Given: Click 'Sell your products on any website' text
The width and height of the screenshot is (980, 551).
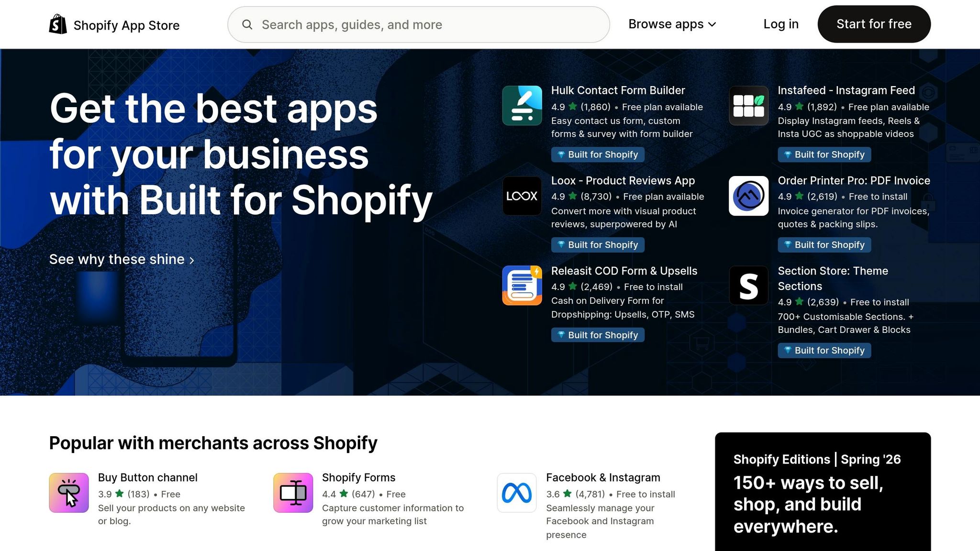Looking at the screenshot, I should click(171, 515).
